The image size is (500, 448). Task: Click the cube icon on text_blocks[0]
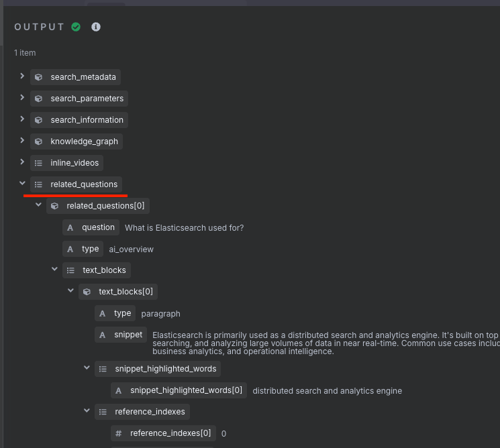pyautogui.click(x=87, y=292)
